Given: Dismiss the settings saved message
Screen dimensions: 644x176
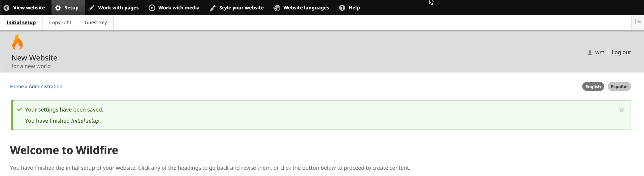Looking at the screenshot, I should (x=621, y=110).
